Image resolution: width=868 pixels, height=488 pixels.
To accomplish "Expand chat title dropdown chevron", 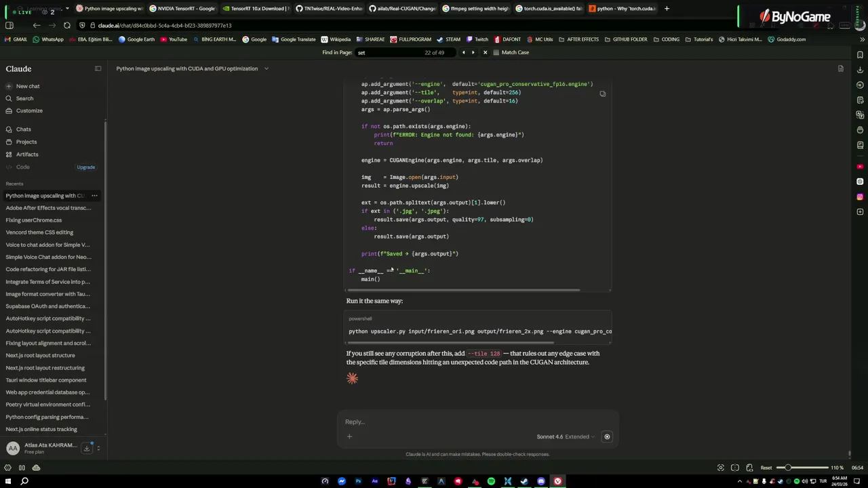I will [x=266, y=68].
